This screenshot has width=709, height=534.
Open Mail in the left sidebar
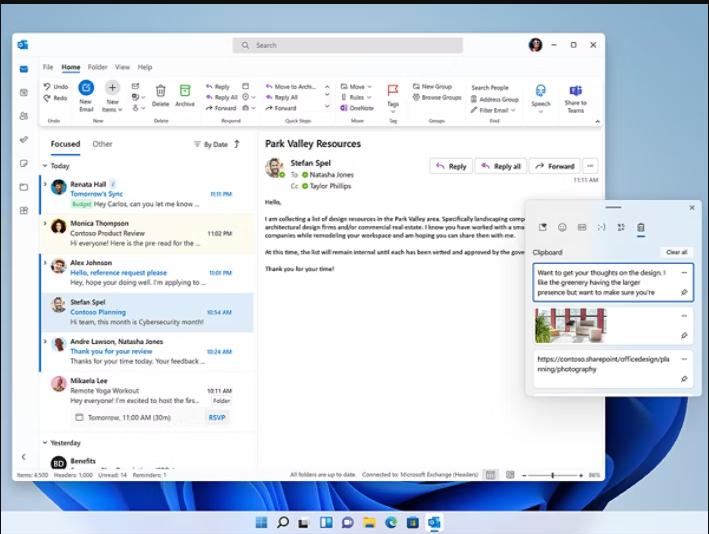pos(24,69)
